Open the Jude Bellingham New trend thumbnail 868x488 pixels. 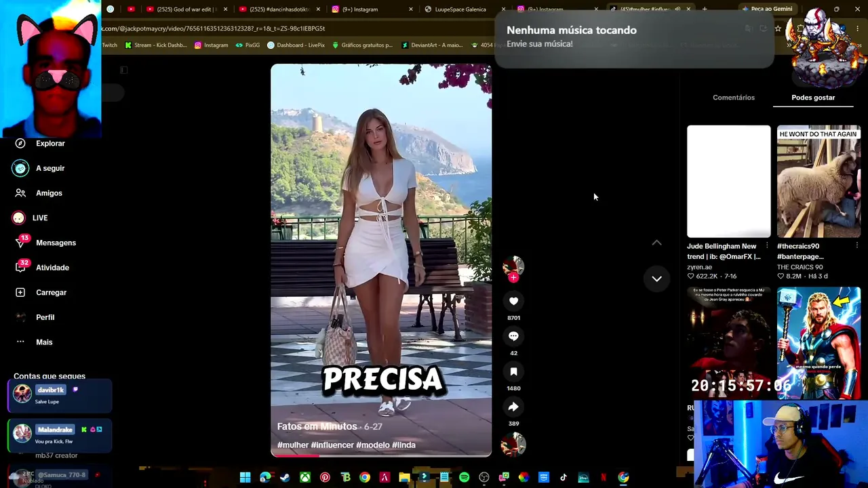tap(729, 182)
